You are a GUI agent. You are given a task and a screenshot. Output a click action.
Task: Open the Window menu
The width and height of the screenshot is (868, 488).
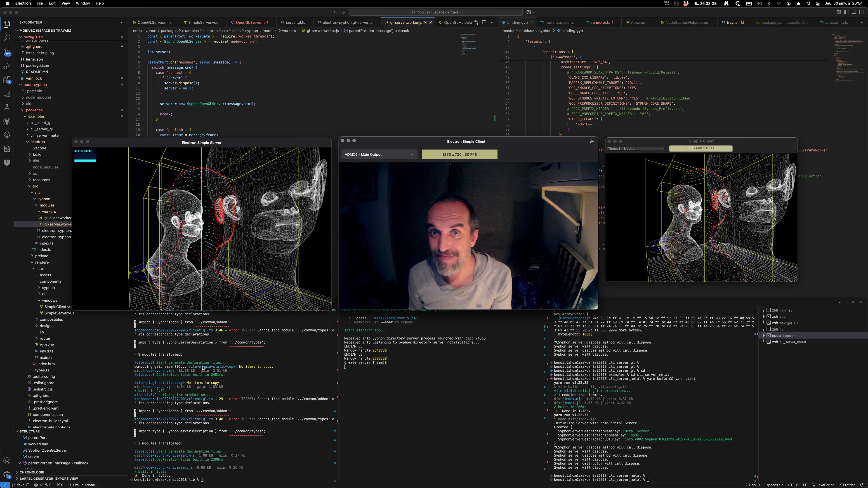pos(83,3)
